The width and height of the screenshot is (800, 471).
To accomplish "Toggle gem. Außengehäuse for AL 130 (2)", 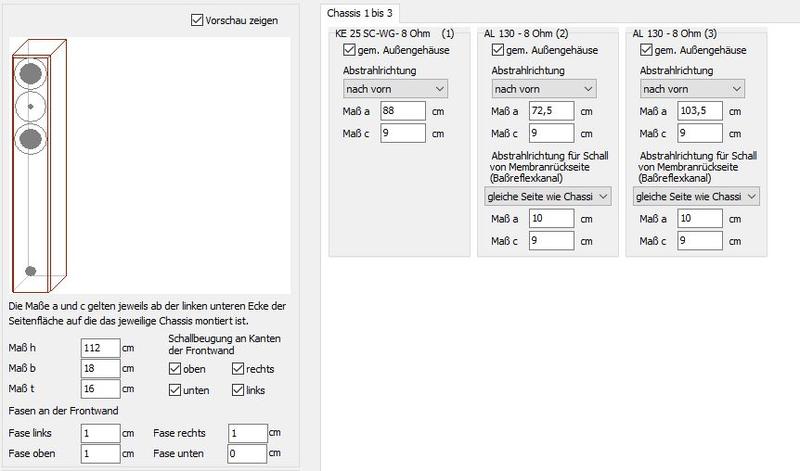I will 499,51.
